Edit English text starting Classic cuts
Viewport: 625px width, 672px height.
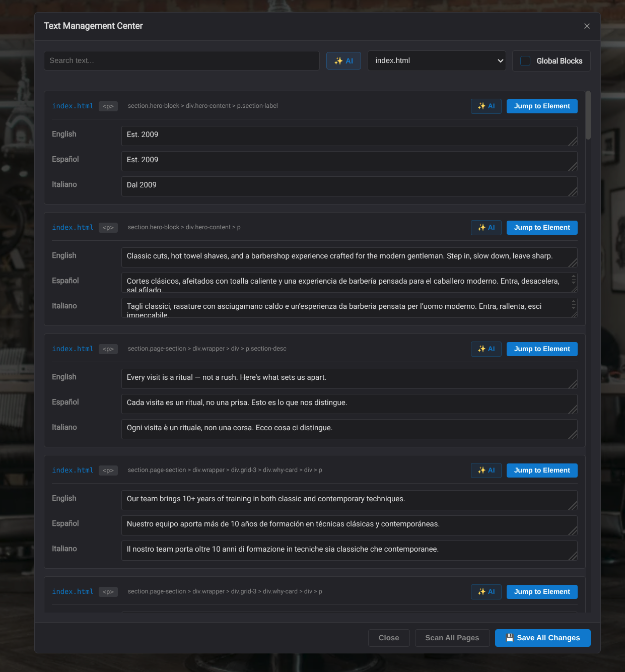350,257
